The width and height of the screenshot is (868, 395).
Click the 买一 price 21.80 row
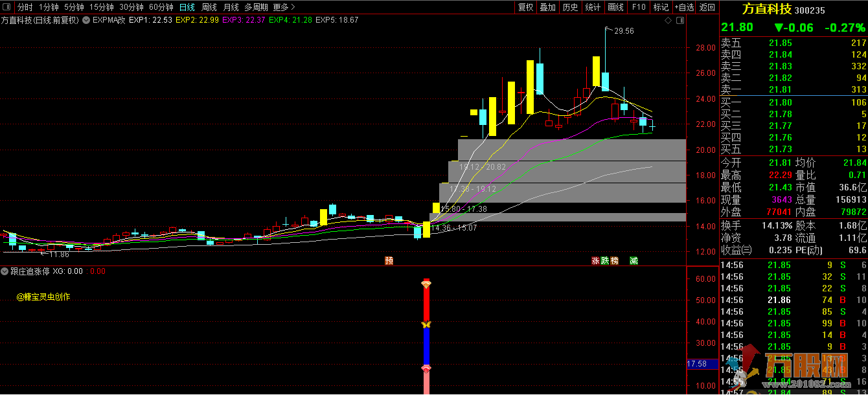pyautogui.click(x=794, y=102)
